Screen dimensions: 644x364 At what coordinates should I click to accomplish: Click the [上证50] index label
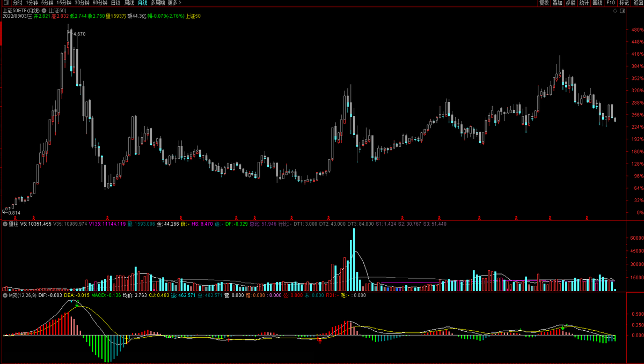pos(57,10)
